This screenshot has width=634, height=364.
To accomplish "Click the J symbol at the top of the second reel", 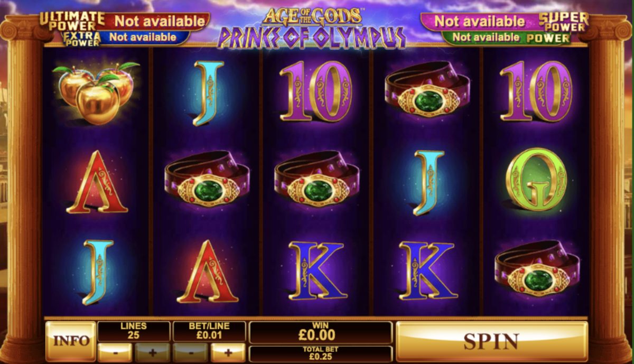I will pos(208,93).
